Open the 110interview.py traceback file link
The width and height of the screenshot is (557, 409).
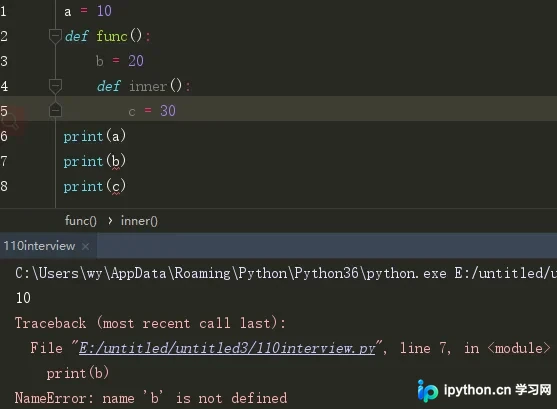click(x=227, y=348)
